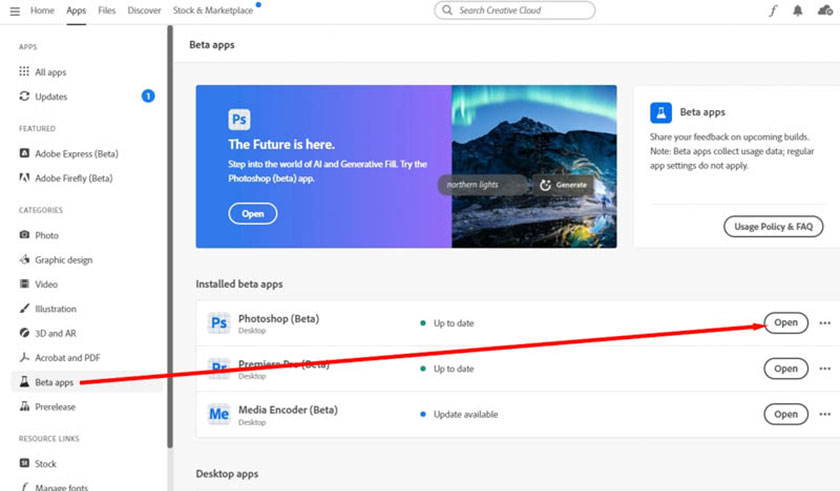Click the Adobe Express icon
Viewport: 840px width, 491px height.
tap(24, 153)
